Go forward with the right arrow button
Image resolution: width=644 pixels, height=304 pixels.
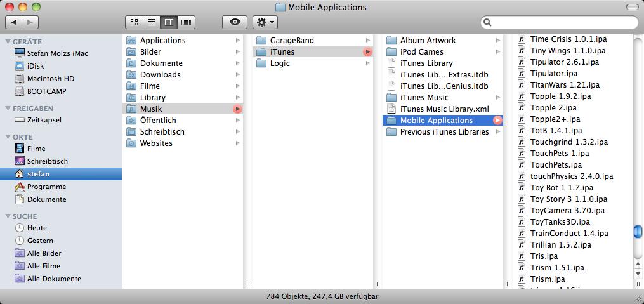(x=30, y=22)
